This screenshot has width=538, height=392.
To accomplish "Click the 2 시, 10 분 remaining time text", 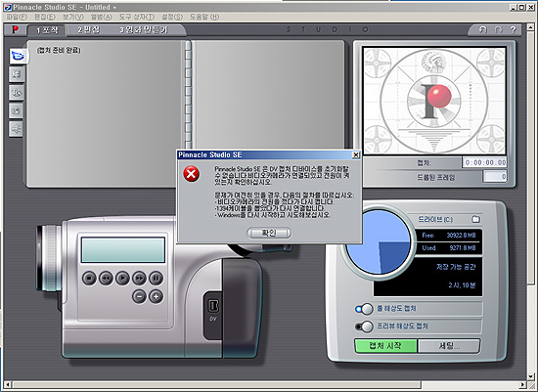I will [x=462, y=285].
